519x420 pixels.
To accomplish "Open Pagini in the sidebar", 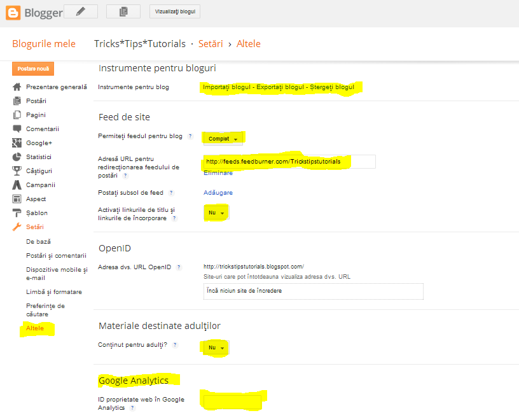I will point(36,115).
